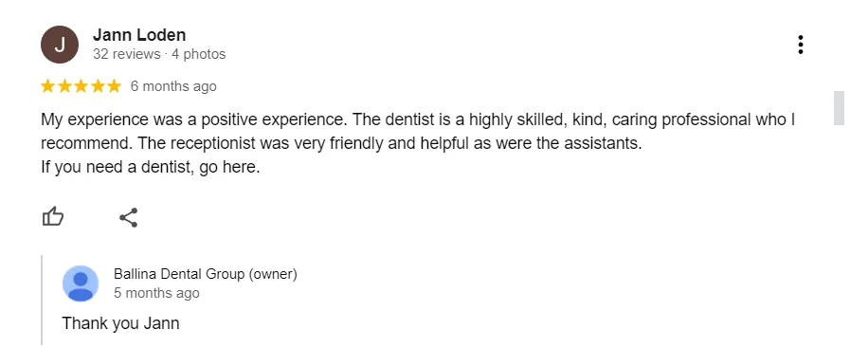Image resolution: width=868 pixels, height=348 pixels.
Task: Click the 'Thank you Jann' reply text
Action: click(120, 323)
